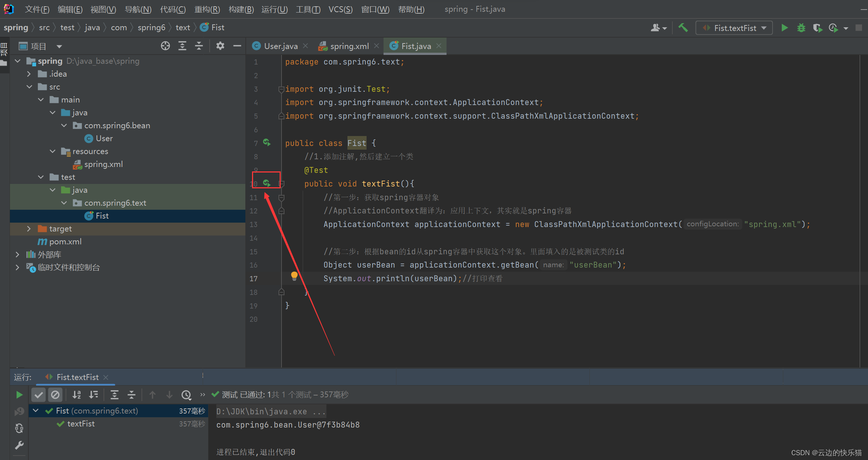
Task: Open the Refactor menu (重构)
Action: pyautogui.click(x=207, y=9)
